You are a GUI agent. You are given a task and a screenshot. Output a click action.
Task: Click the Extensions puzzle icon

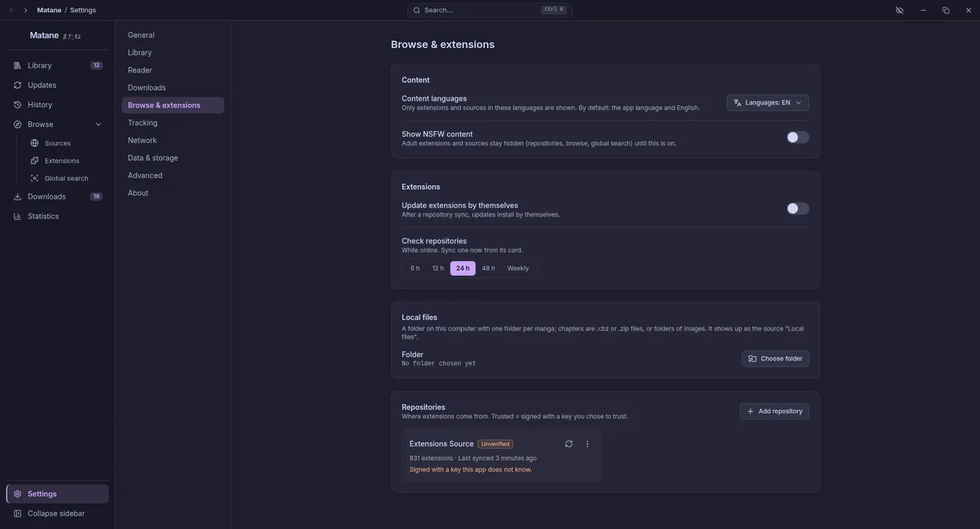34,161
